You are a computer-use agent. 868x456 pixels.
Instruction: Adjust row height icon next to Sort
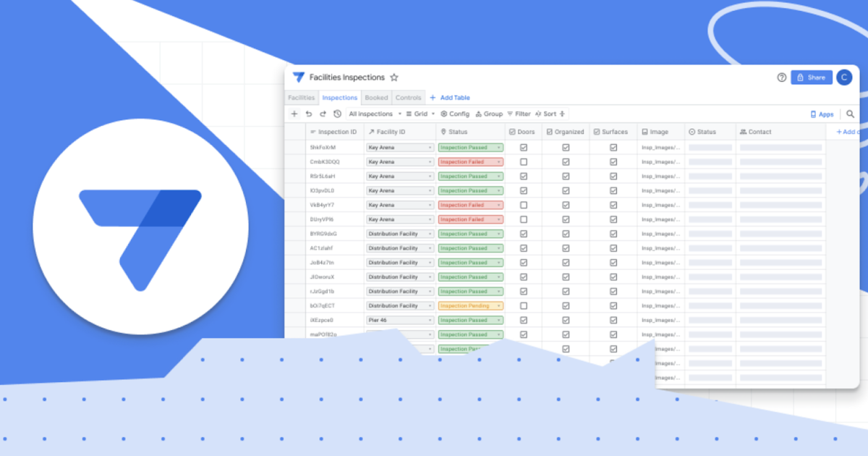tap(563, 114)
